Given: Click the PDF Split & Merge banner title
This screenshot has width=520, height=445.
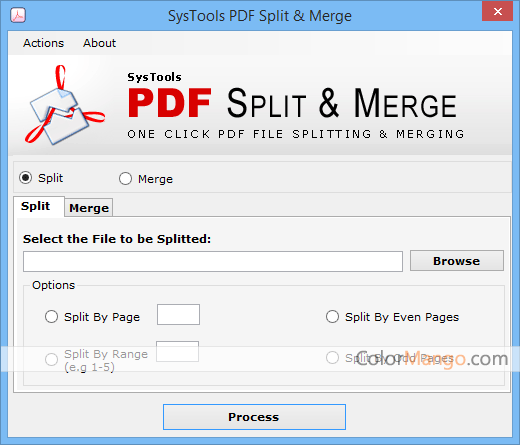Looking at the screenshot, I should 292,103.
